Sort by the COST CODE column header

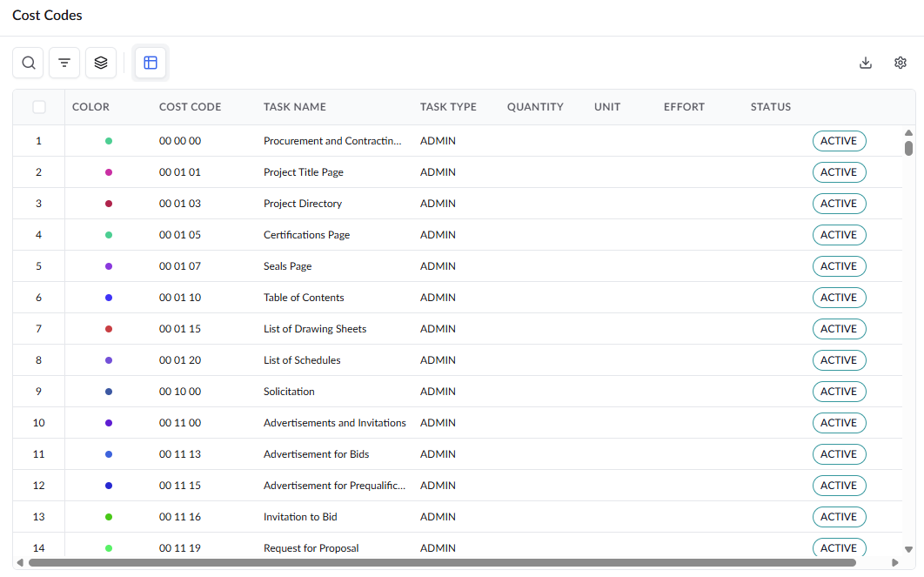(190, 107)
